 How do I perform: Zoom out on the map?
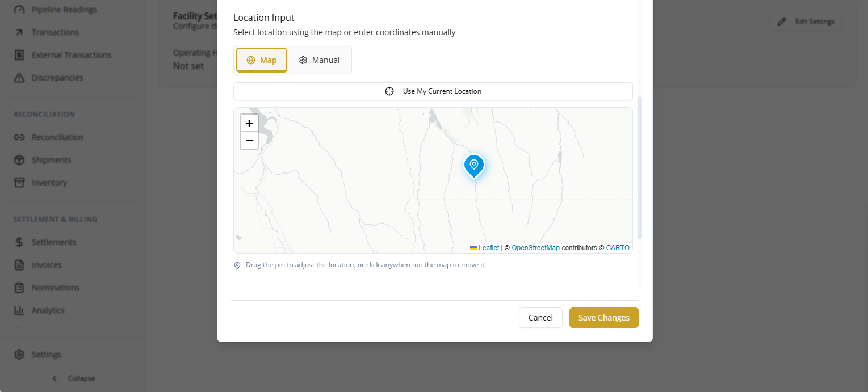pyautogui.click(x=249, y=140)
